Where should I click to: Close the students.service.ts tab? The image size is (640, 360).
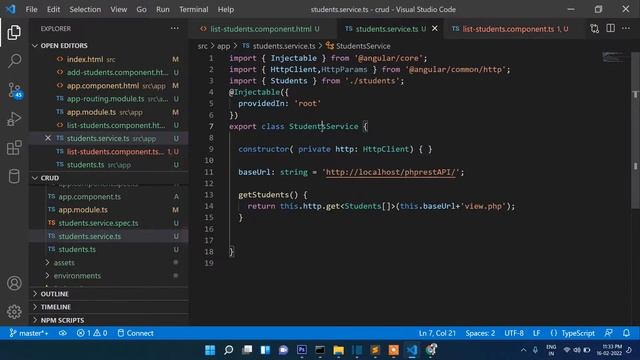point(435,29)
